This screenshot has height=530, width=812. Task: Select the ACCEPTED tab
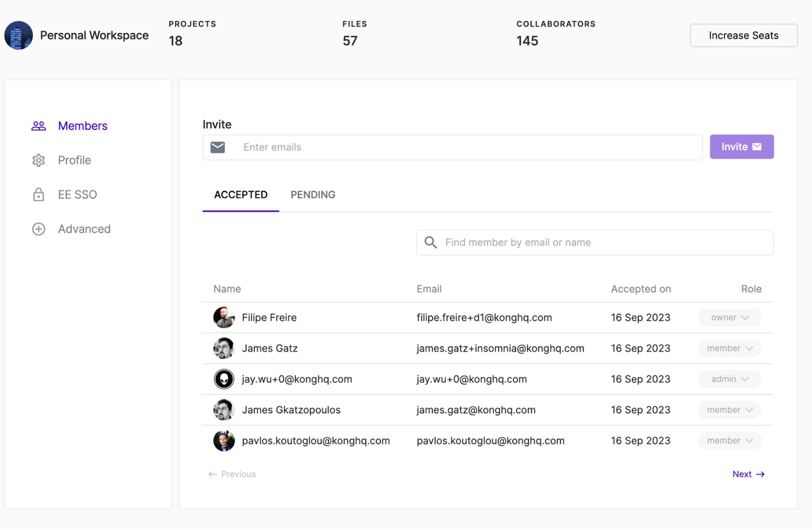[x=240, y=195]
